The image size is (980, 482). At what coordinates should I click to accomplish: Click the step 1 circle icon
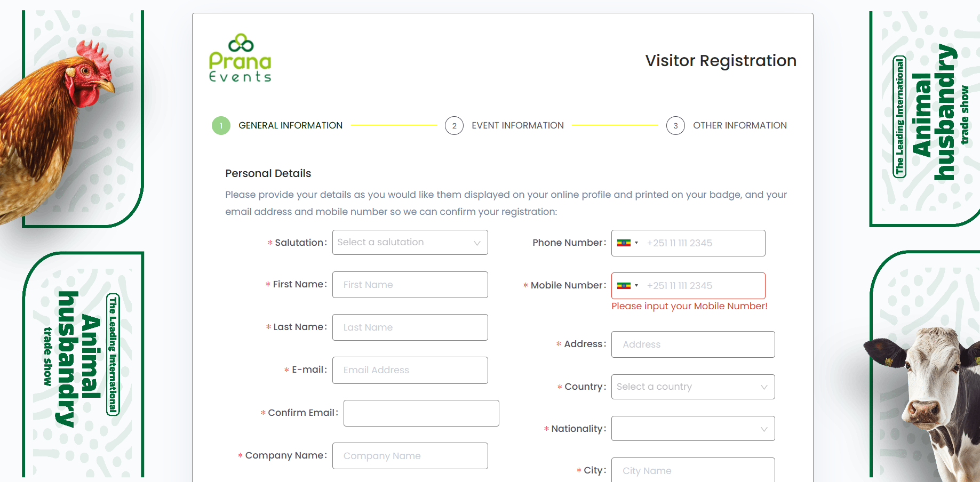pos(221,126)
